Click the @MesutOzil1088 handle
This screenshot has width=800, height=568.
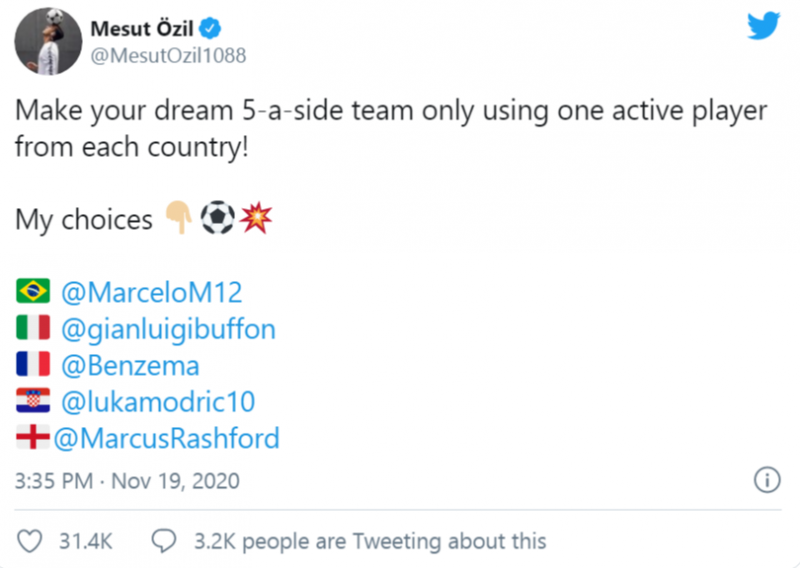pos(168,55)
